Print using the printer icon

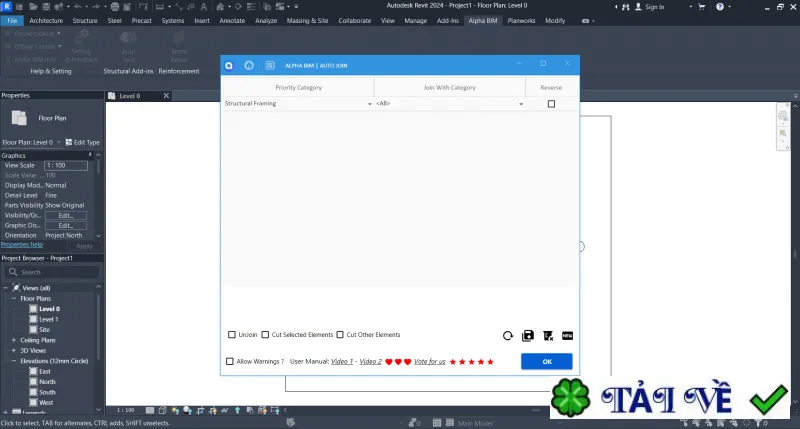click(x=115, y=7)
